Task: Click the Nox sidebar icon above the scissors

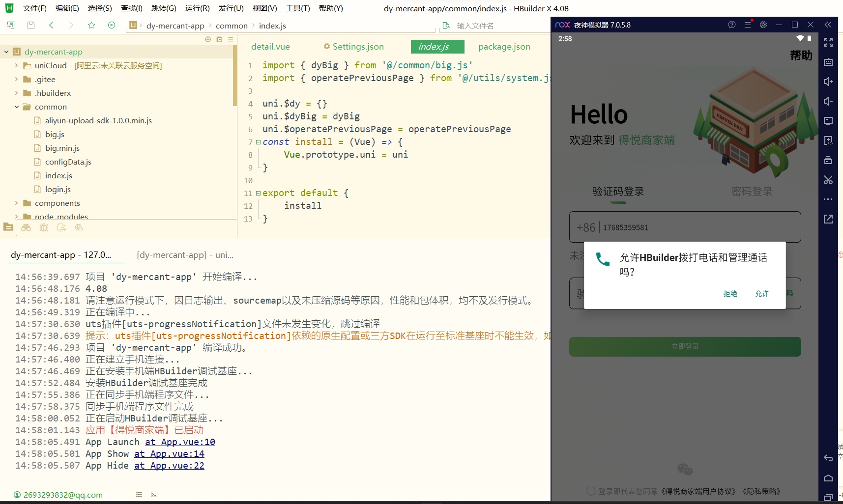Action: click(828, 160)
